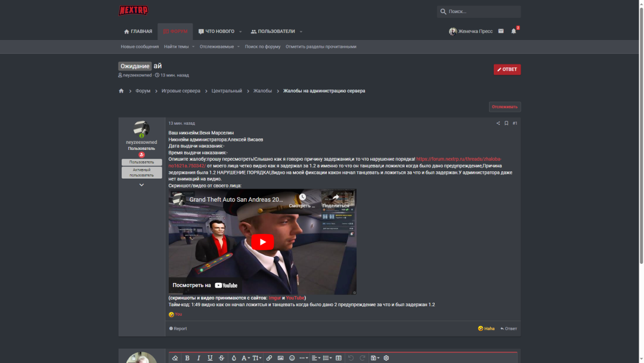This screenshot has width=644, height=363.
Task: Open Отслеживаемые submenu link
Action: (216, 47)
